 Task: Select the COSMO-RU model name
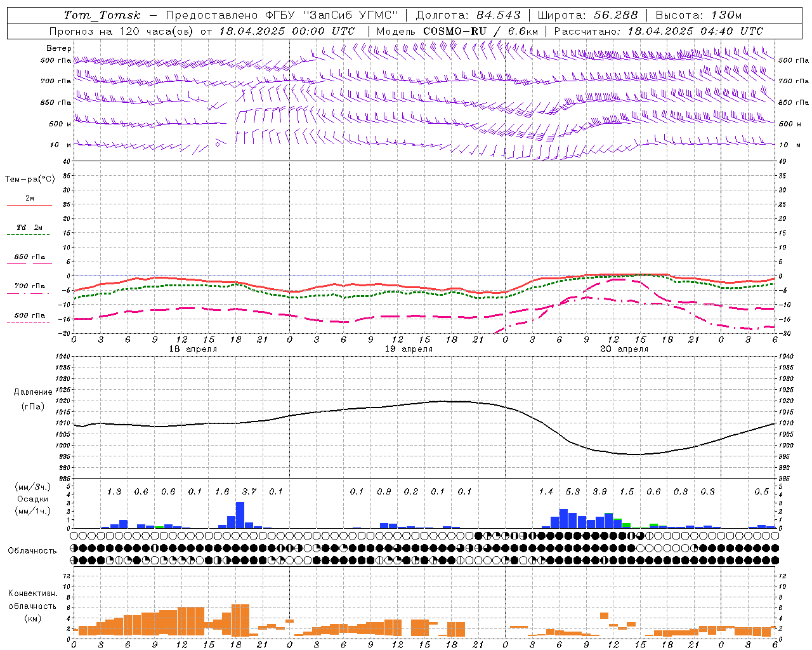(455, 31)
